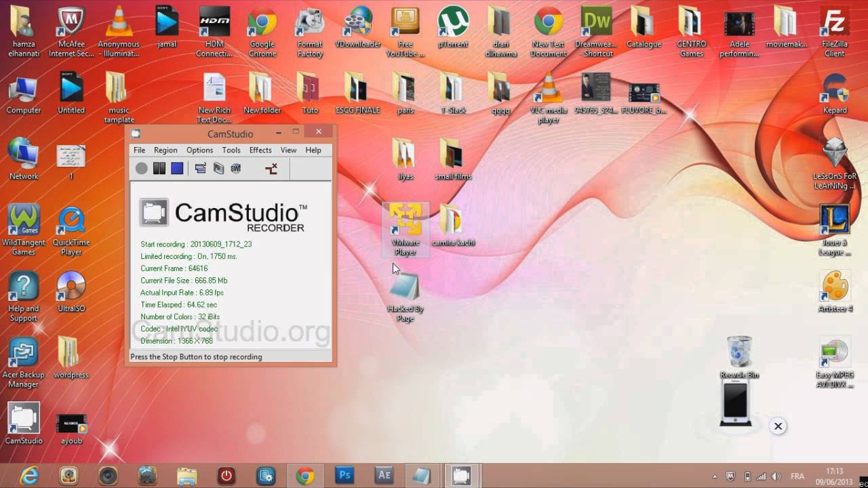Open After Effects from the taskbar
This screenshot has width=868, height=488.
[x=384, y=476]
